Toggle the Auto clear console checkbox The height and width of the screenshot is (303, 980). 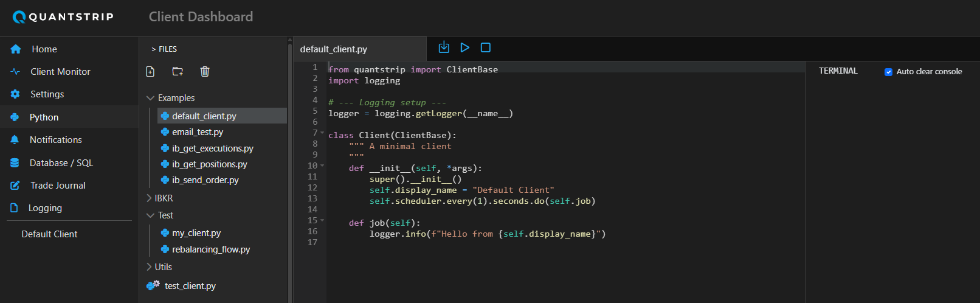pos(889,72)
